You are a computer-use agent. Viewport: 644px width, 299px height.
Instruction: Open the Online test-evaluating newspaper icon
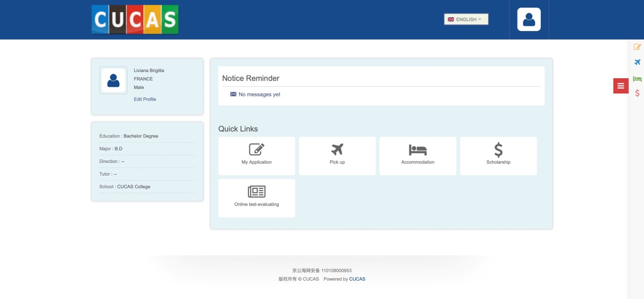(x=256, y=191)
